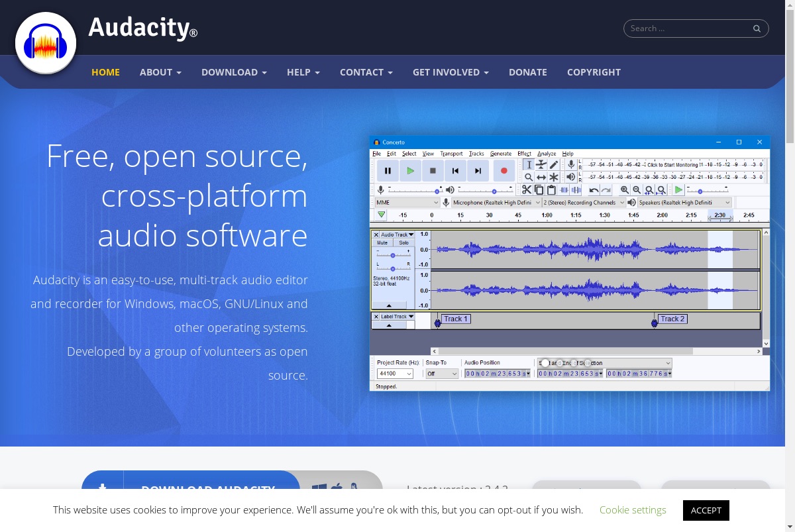795x532 pixels.
Task: Collapse the Audio Track with arrow button
Action: (x=389, y=305)
